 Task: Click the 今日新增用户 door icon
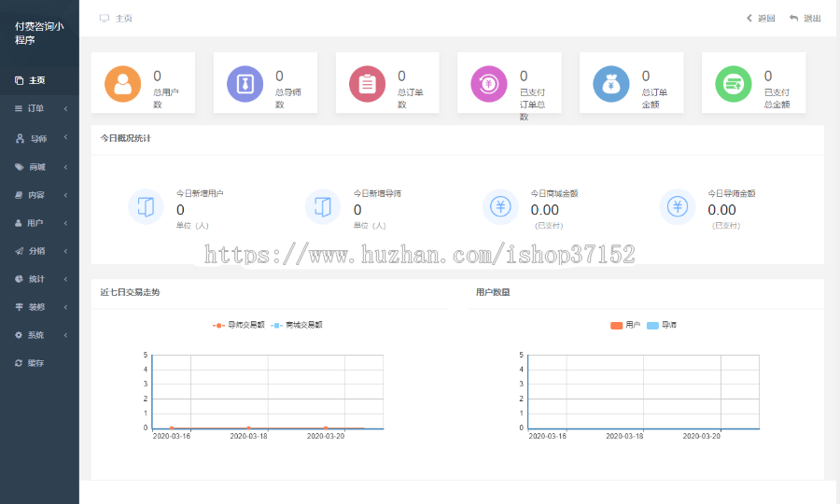146,207
